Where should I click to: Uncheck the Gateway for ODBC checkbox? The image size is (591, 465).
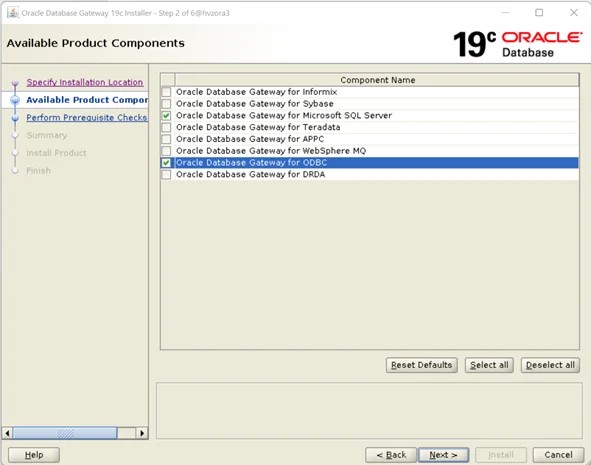[166, 163]
